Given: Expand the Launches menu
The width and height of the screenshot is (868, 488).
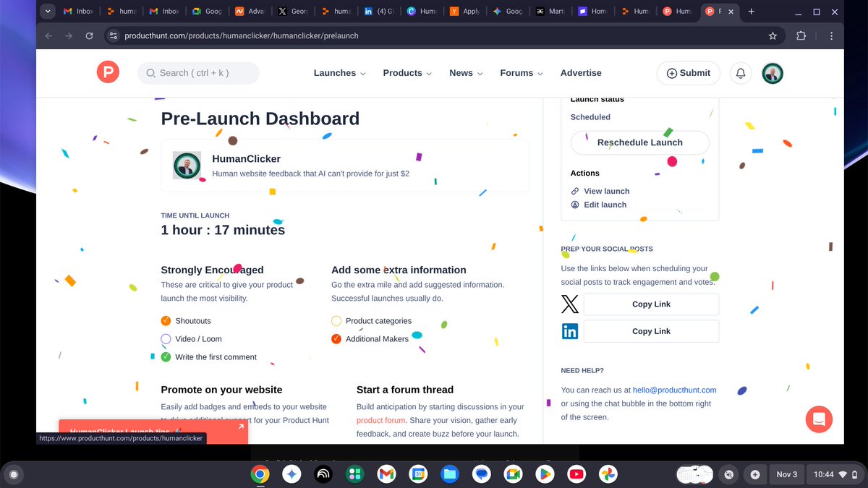Looking at the screenshot, I should click(x=339, y=73).
